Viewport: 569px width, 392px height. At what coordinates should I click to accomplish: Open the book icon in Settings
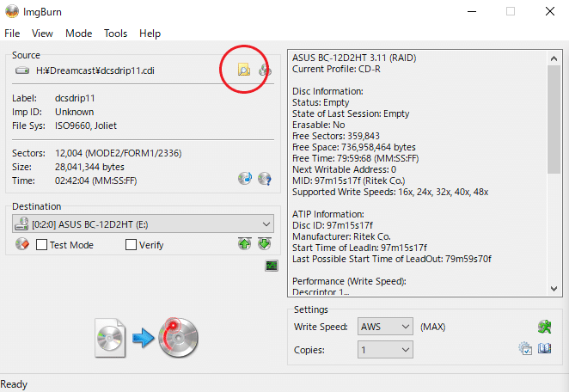544,348
